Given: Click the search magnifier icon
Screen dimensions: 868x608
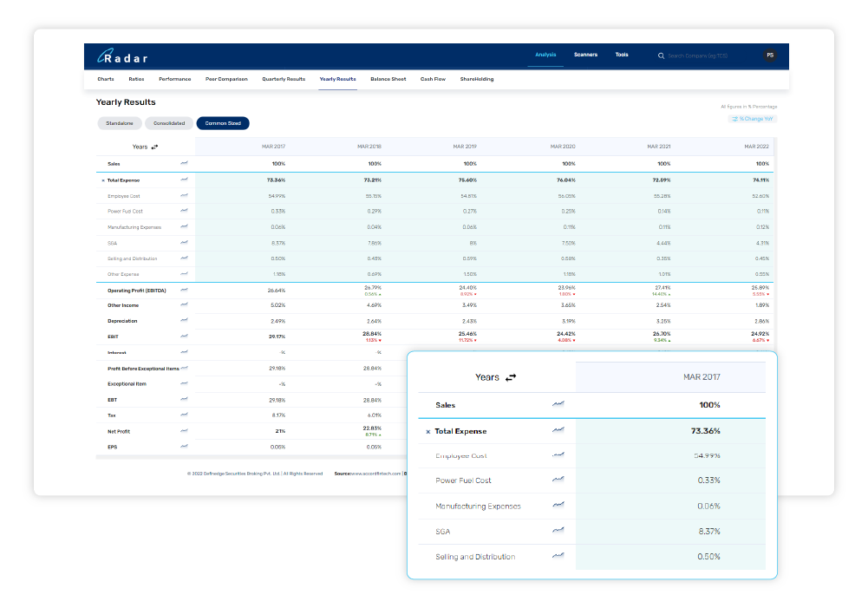Looking at the screenshot, I should (x=661, y=55).
